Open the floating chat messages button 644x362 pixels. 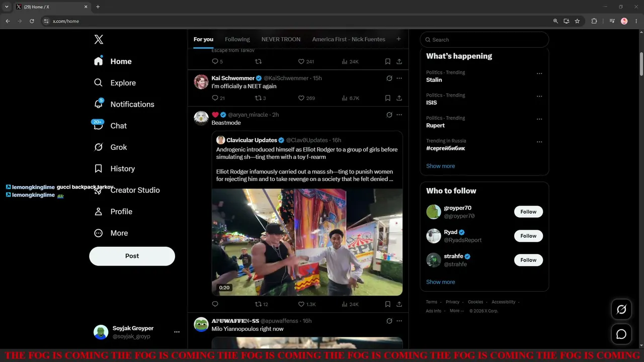(x=621, y=334)
